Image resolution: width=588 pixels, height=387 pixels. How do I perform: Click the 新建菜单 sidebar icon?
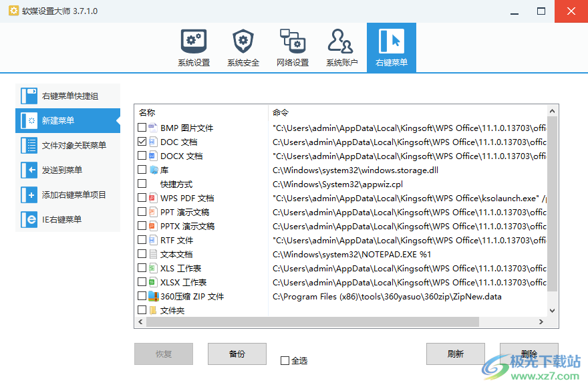pyautogui.click(x=29, y=121)
